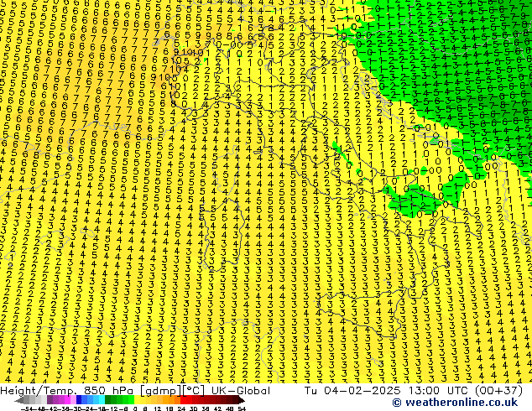
Task: Select the bright red legend swatch above 24
Action: [x=183, y=399]
